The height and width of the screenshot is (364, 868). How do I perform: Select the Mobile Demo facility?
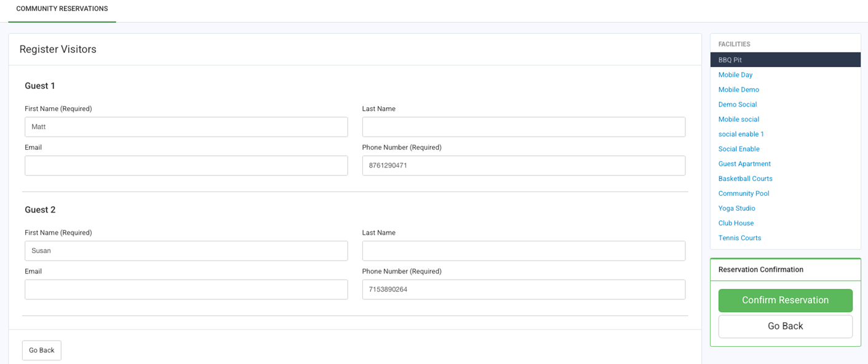(x=738, y=89)
